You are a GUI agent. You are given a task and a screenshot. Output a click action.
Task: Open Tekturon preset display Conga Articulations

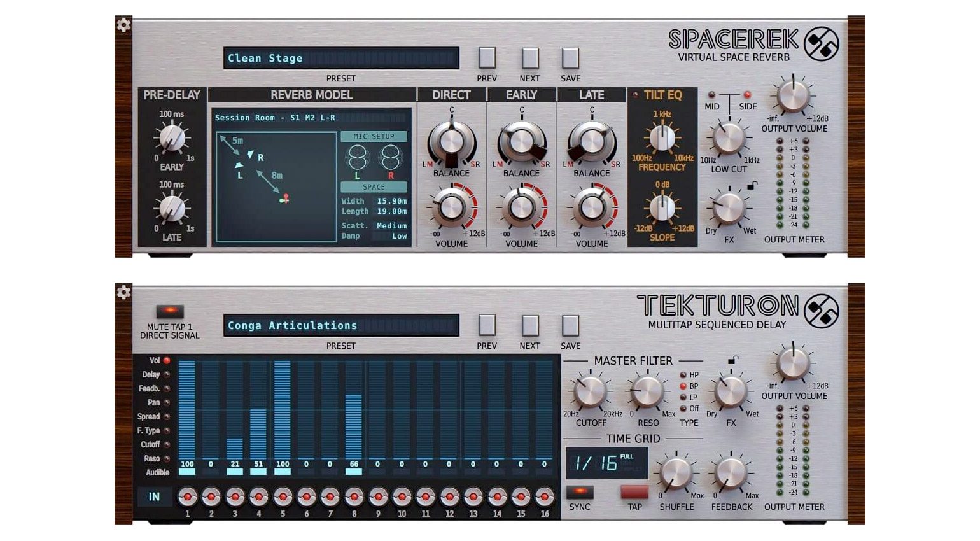341,325
